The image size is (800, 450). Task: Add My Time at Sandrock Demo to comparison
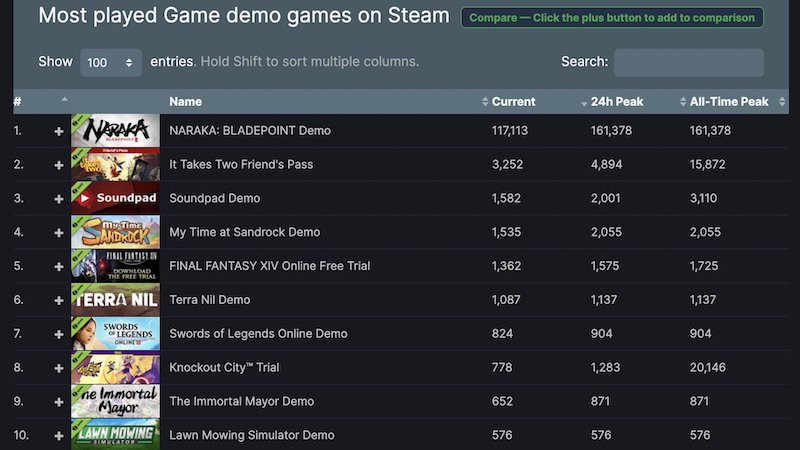(59, 233)
